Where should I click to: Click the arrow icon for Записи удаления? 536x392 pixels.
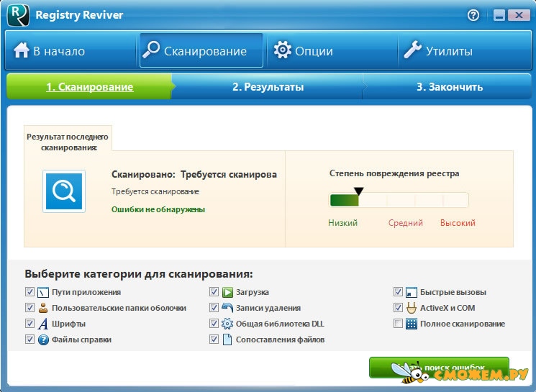coord(227,308)
